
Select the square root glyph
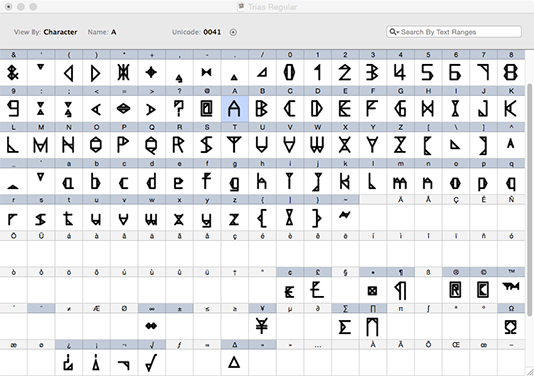[152, 362]
